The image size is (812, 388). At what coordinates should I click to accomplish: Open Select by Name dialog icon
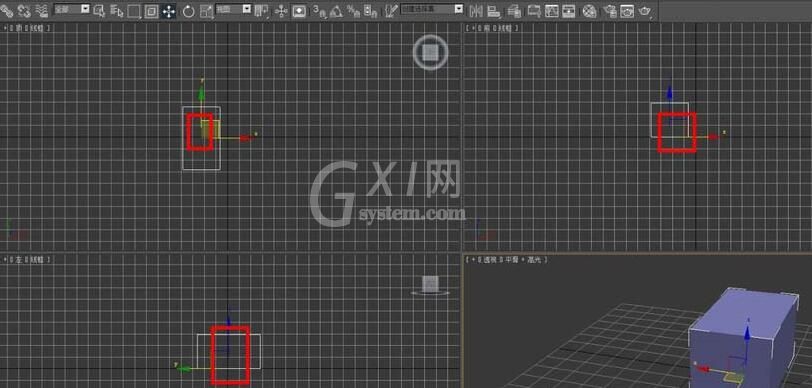(x=117, y=10)
